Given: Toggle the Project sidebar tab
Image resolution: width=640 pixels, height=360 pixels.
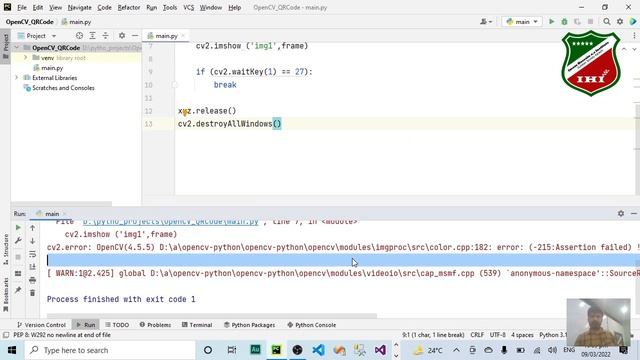Looking at the screenshot, I should click(5, 46).
